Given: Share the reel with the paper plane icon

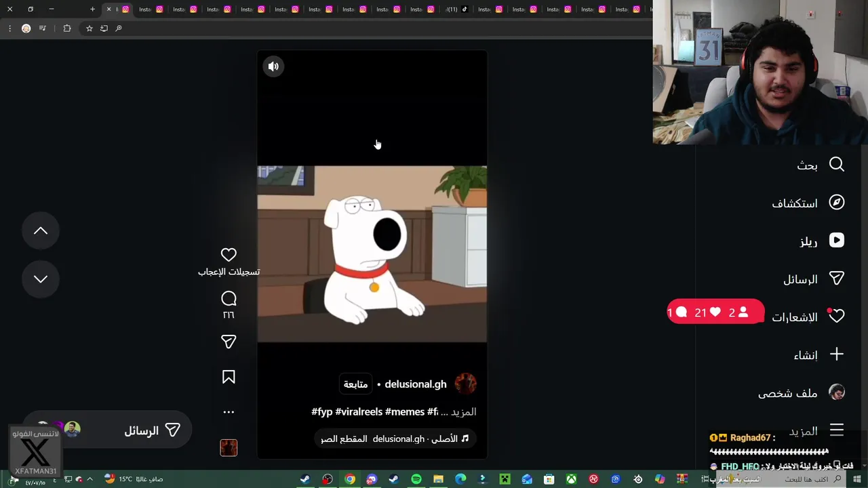Looking at the screenshot, I should pos(229,342).
